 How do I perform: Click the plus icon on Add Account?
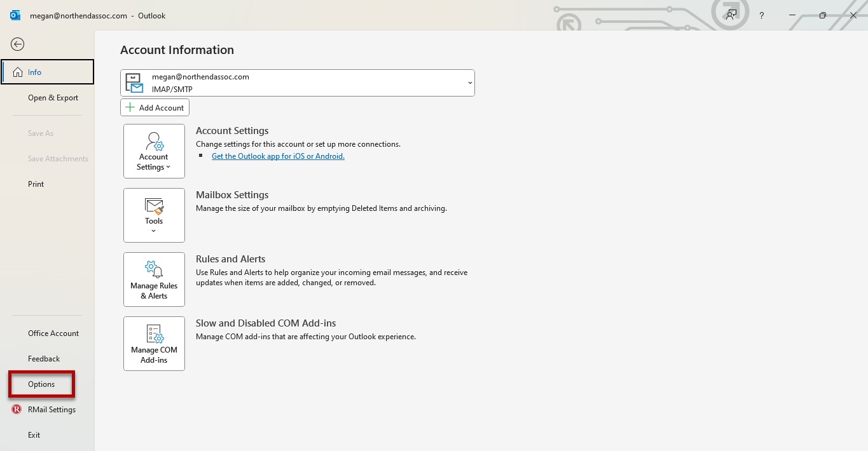point(130,107)
